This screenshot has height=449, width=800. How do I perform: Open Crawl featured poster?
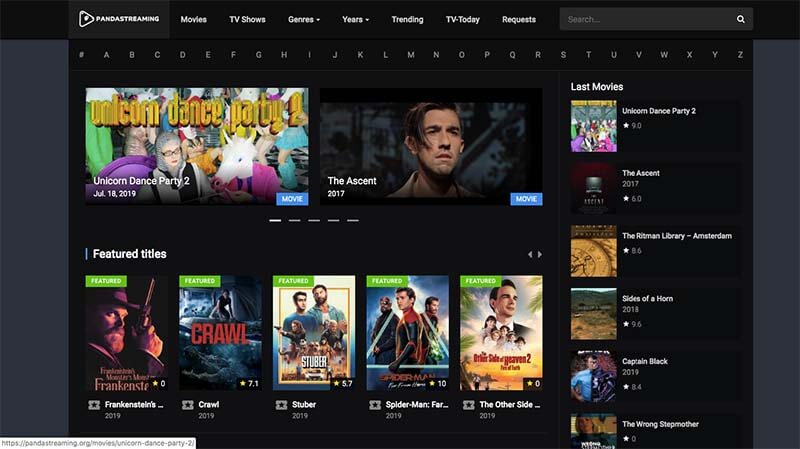220,333
